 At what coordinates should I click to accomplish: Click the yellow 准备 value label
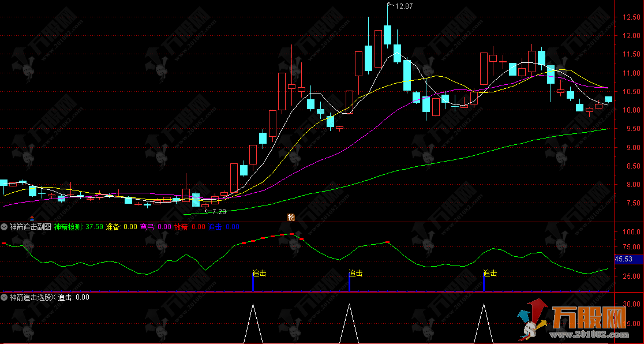(x=122, y=227)
